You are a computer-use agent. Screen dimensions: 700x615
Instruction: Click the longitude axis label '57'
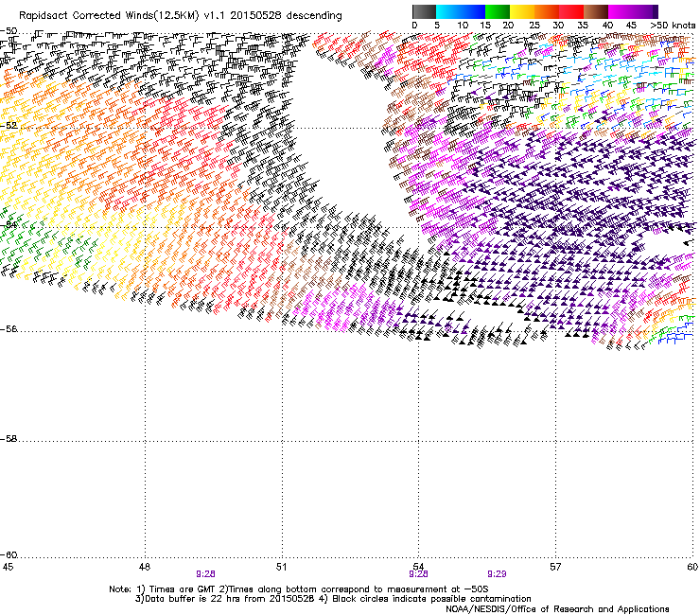point(555,567)
